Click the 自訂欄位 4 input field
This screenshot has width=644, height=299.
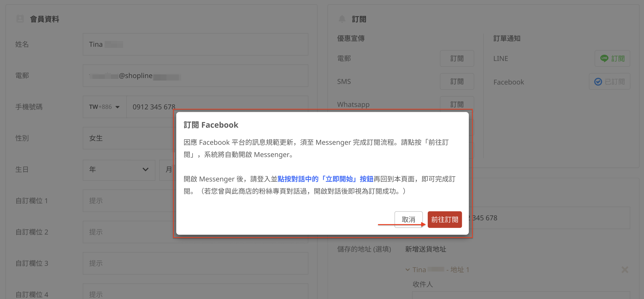coord(195,292)
